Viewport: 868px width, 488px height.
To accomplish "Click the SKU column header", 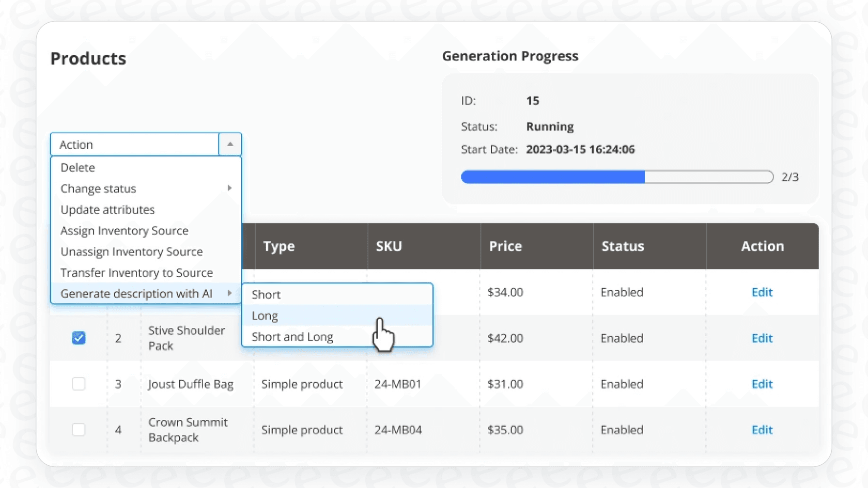I will [389, 246].
